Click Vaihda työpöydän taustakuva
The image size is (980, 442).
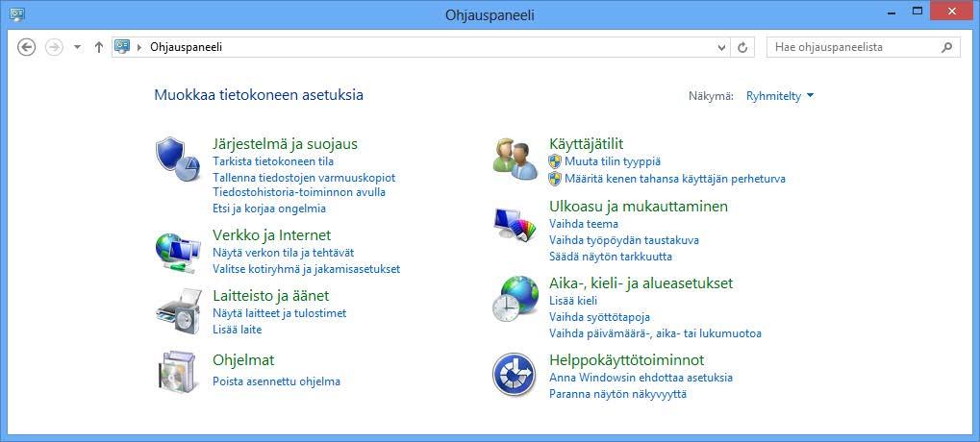(x=624, y=240)
